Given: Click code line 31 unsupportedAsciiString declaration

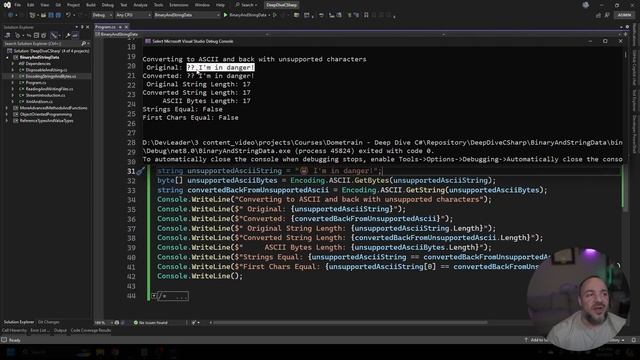Looking at the screenshot, I should pyautogui.click(x=269, y=171).
